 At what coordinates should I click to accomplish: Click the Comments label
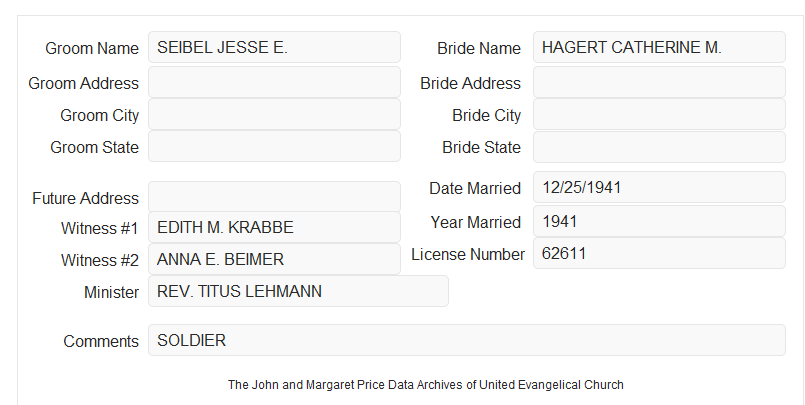[x=101, y=341]
